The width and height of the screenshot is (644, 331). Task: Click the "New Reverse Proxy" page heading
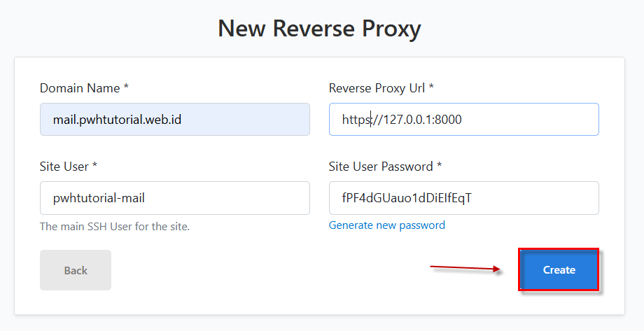point(319,28)
